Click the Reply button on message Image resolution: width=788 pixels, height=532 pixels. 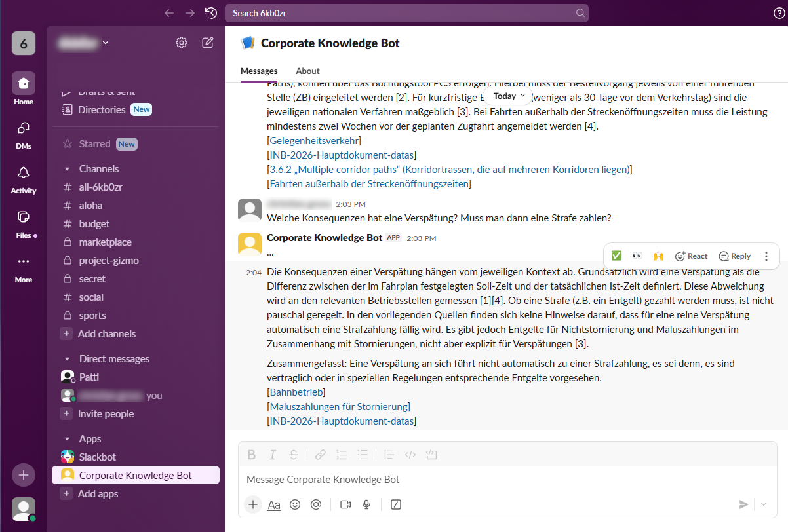click(x=734, y=256)
